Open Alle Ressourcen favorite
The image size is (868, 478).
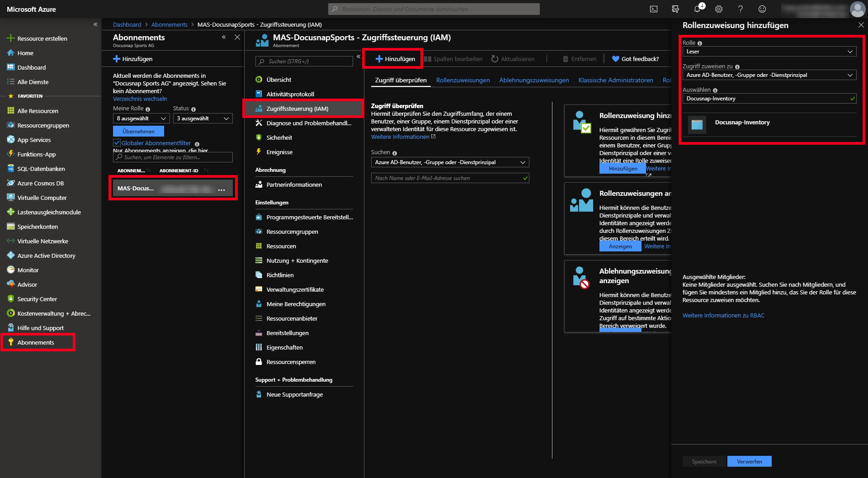38,111
